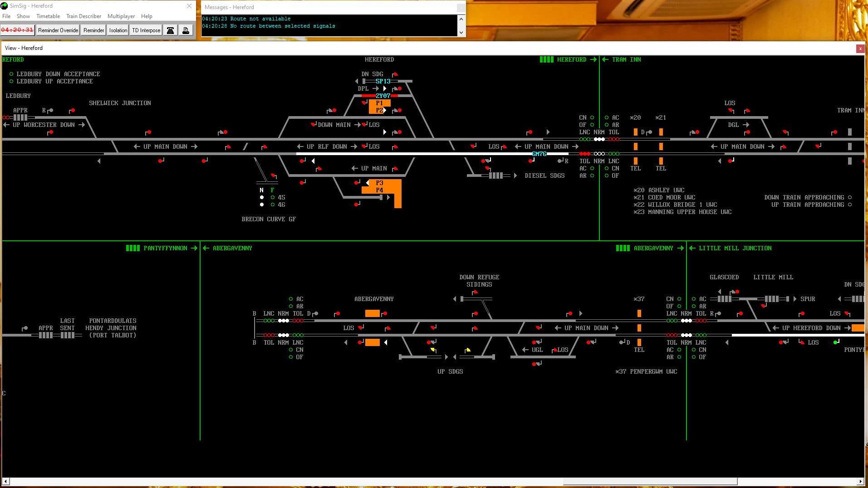Open the telephone calls icon

171,30
